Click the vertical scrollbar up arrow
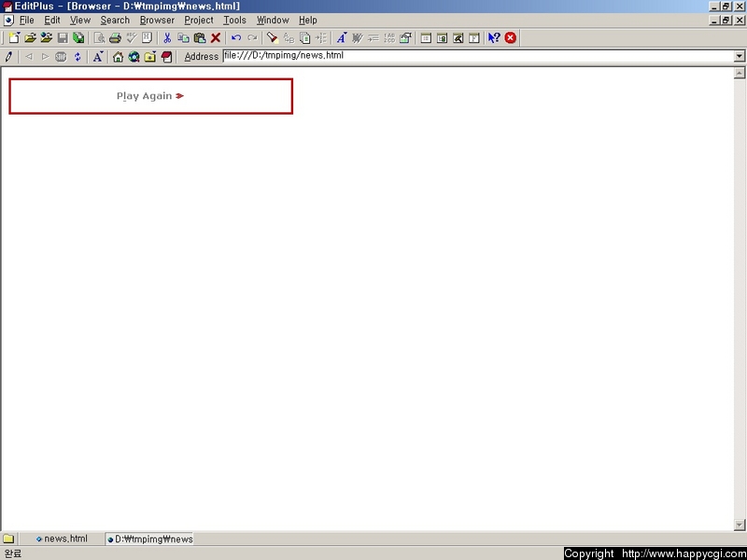The width and height of the screenshot is (747, 560). [x=740, y=73]
